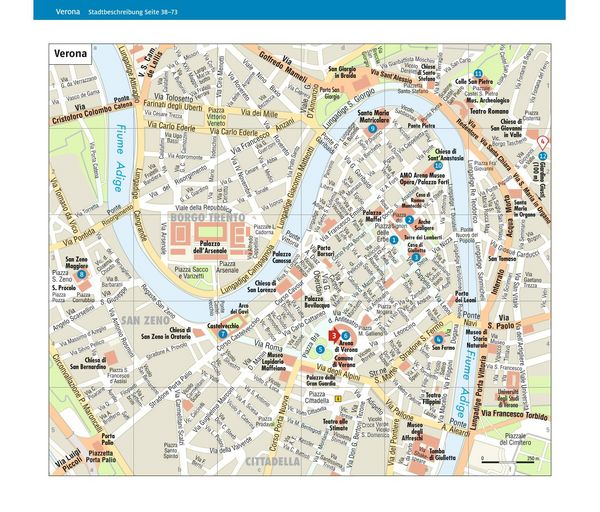Select 'AMO Arena Museo Opera/Palazzo Forti' label
Image resolution: width=600 pixels, height=512 pixels.
(x=424, y=179)
